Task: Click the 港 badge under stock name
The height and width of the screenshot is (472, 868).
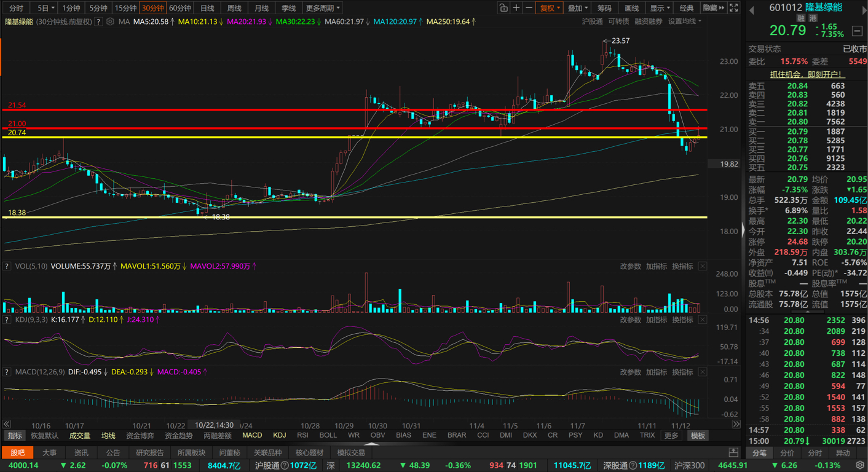Action: [x=813, y=18]
